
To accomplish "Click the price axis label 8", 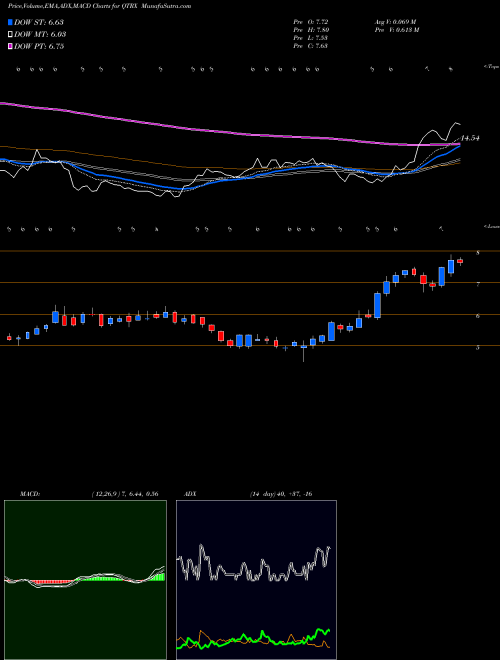I will [478, 253].
